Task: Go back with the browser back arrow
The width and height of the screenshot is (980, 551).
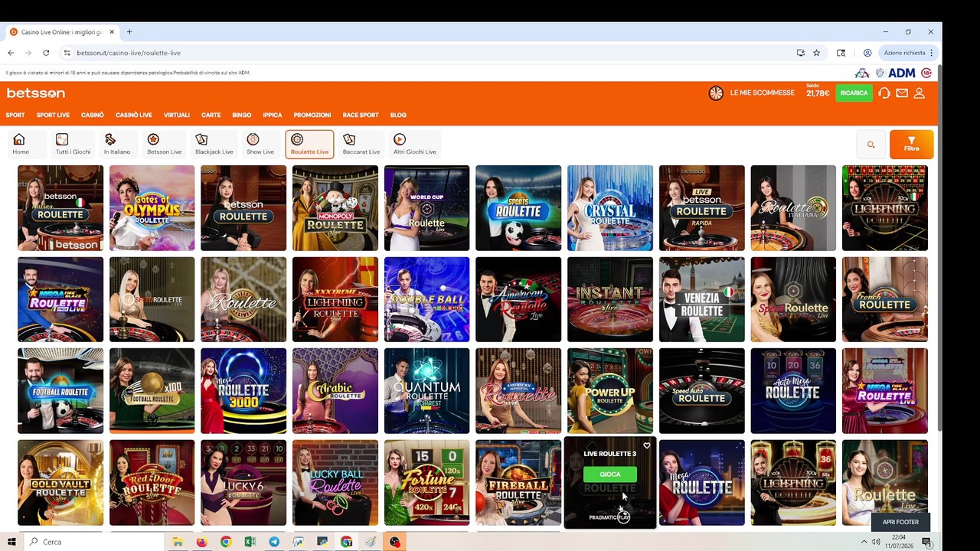Action: [x=11, y=53]
